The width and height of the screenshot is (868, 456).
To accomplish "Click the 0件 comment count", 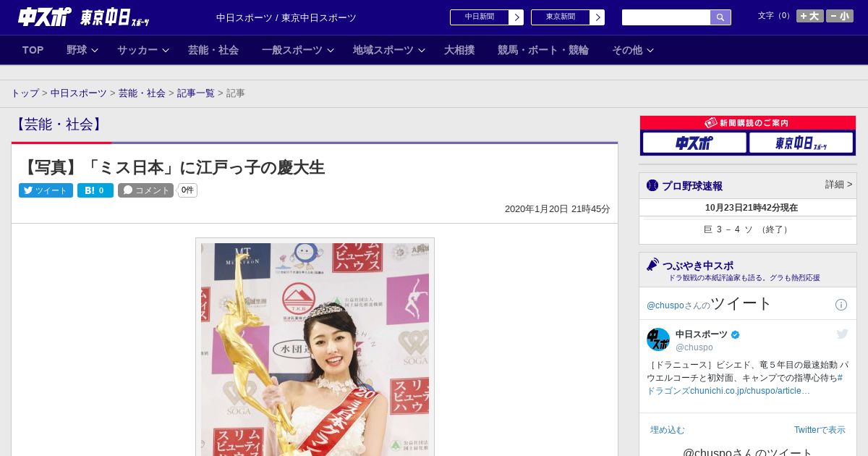I will click(x=187, y=190).
